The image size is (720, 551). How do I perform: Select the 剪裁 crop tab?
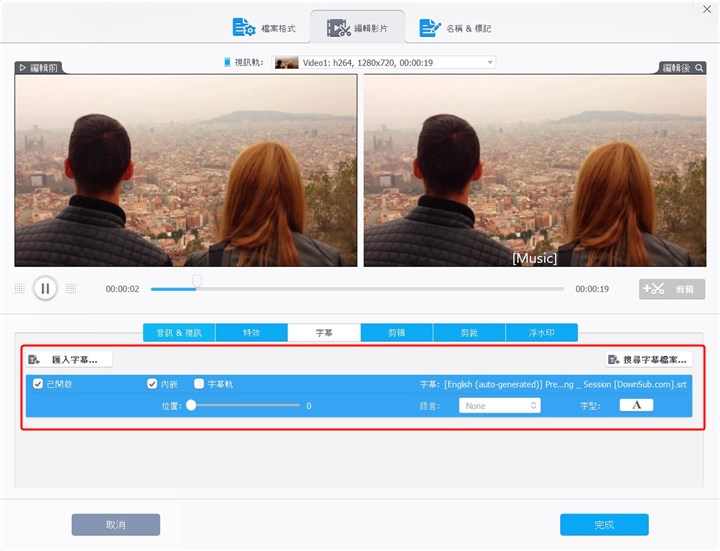click(469, 332)
